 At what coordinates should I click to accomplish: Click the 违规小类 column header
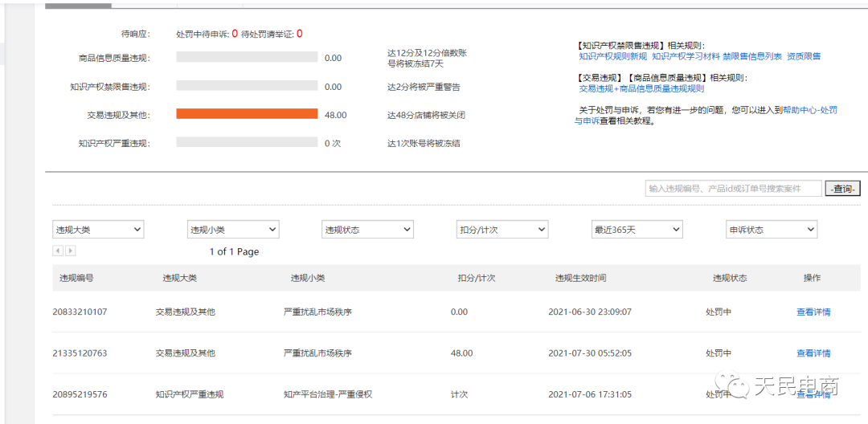click(308, 278)
